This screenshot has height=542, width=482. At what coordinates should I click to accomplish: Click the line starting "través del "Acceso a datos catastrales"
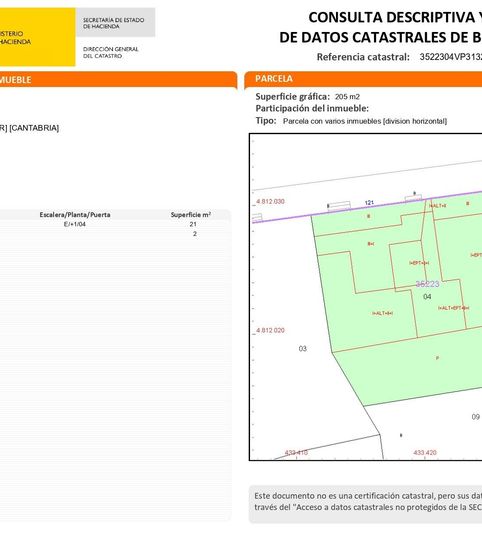click(x=368, y=507)
